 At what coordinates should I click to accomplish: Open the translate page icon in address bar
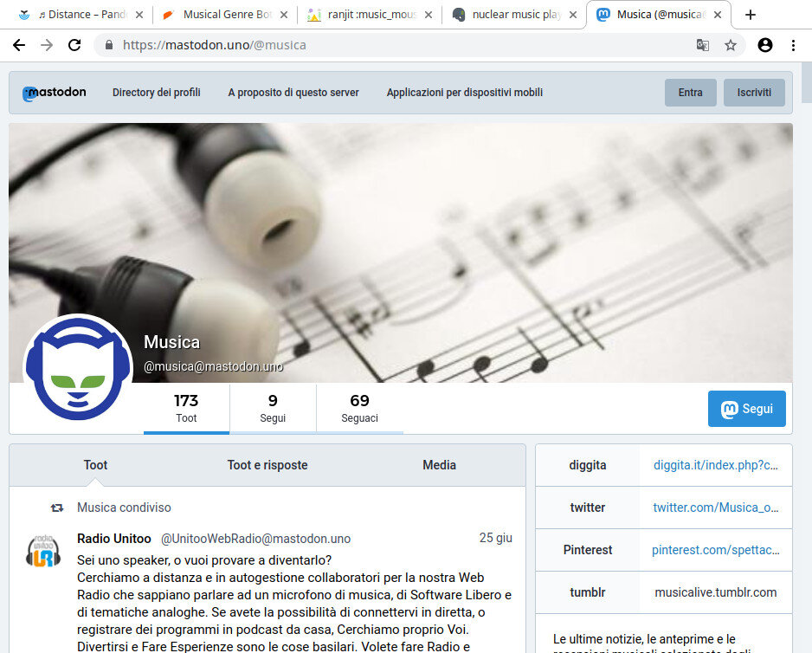coord(703,45)
